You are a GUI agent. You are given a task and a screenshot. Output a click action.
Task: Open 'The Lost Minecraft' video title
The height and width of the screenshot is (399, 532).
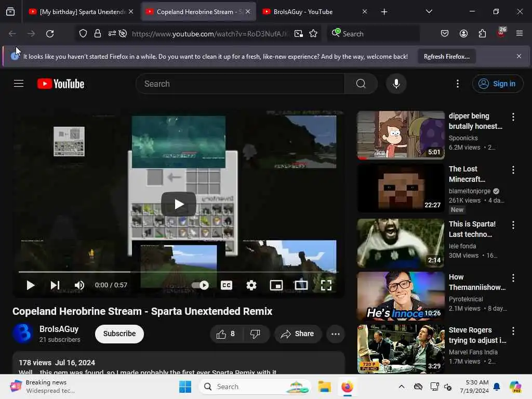click(467, 174)
